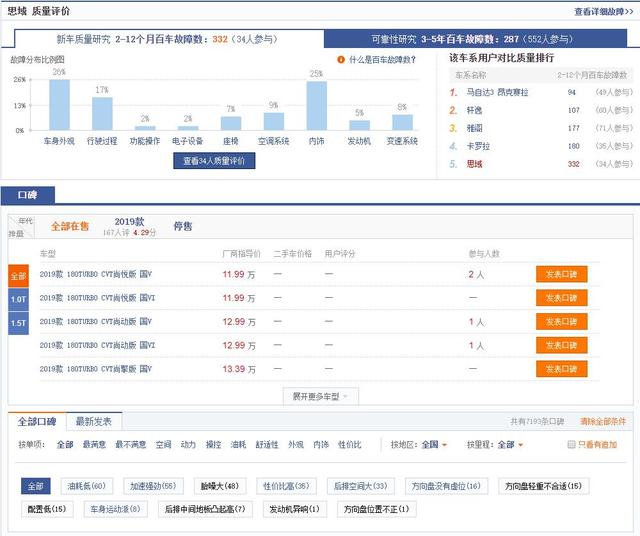
Task: Select tag 发动机异响(1)
Action: click(x=295, y=509)
